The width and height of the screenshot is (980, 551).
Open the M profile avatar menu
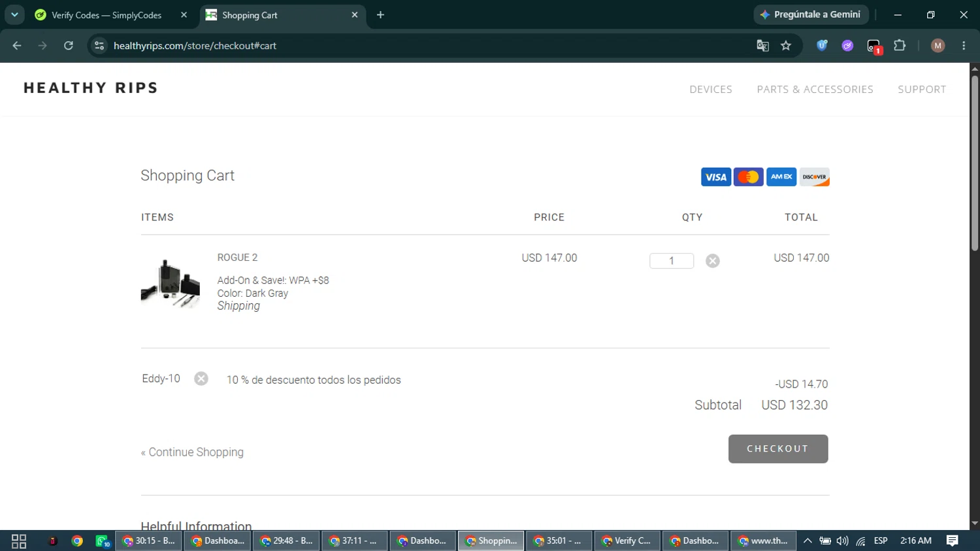point(938,46)
